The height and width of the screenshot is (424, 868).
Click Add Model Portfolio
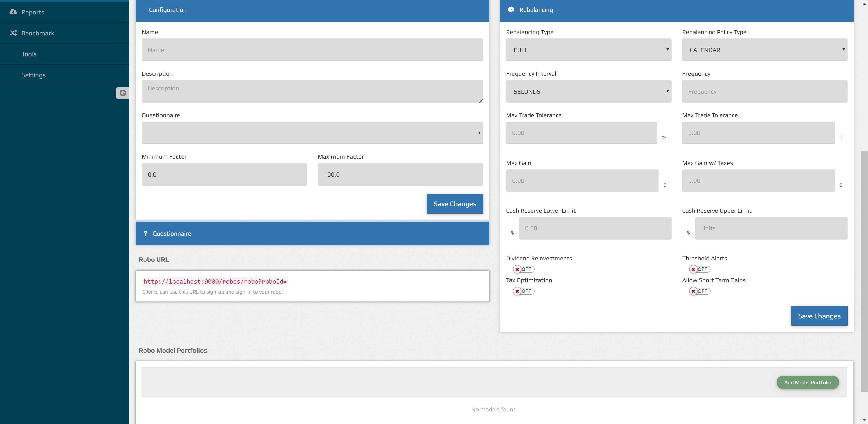pos(808,382)
